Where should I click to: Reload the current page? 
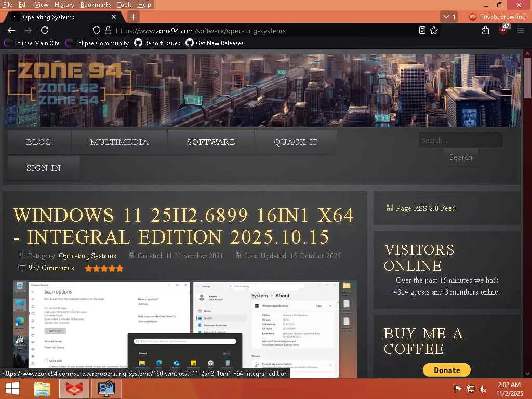tap(45, 31)
